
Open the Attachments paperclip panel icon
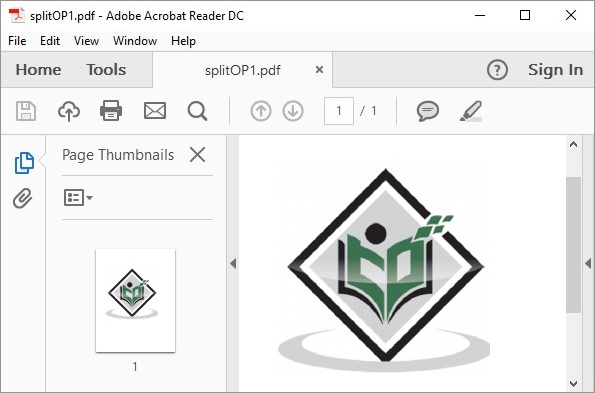coord(23,198)
